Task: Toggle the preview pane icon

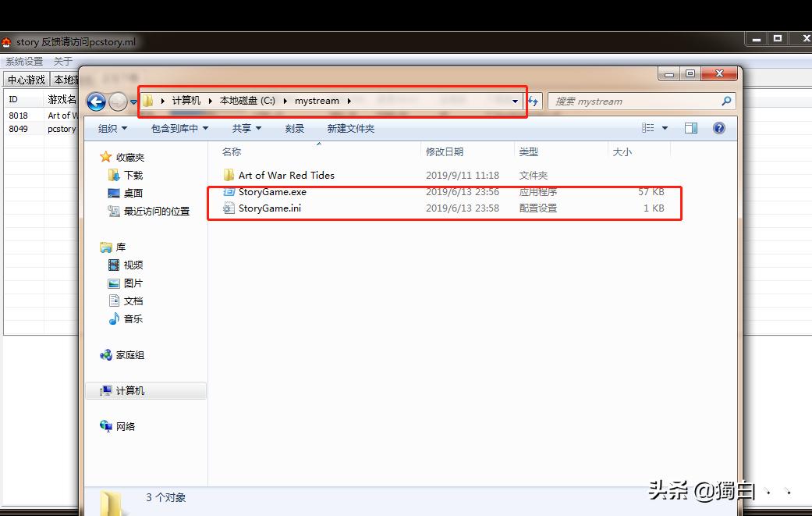Action: click(691, 128)
